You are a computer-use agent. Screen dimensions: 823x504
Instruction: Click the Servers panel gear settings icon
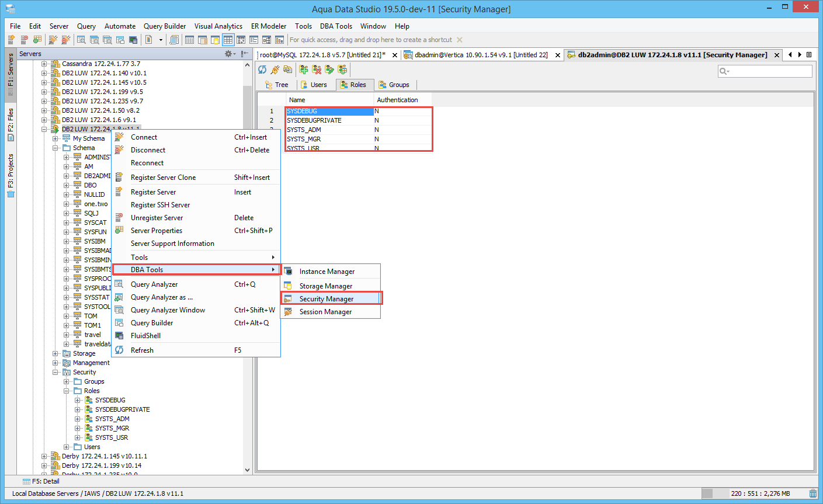[229, 54]
